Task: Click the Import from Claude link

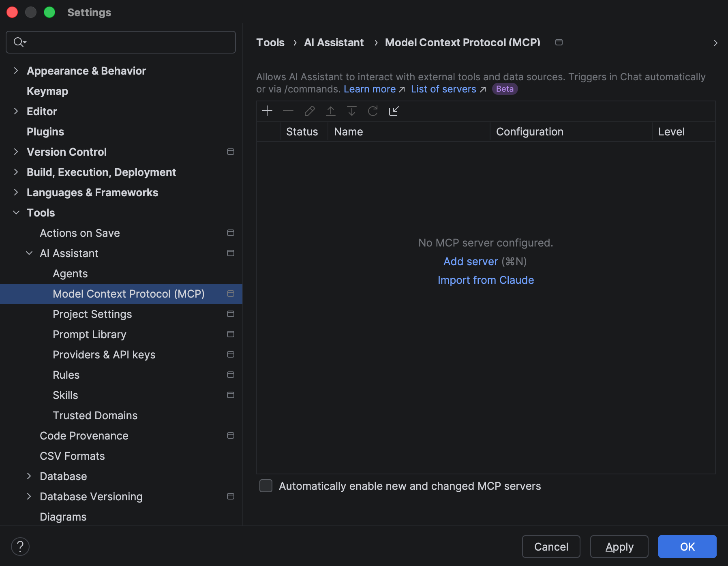Action: click(486, 280)
